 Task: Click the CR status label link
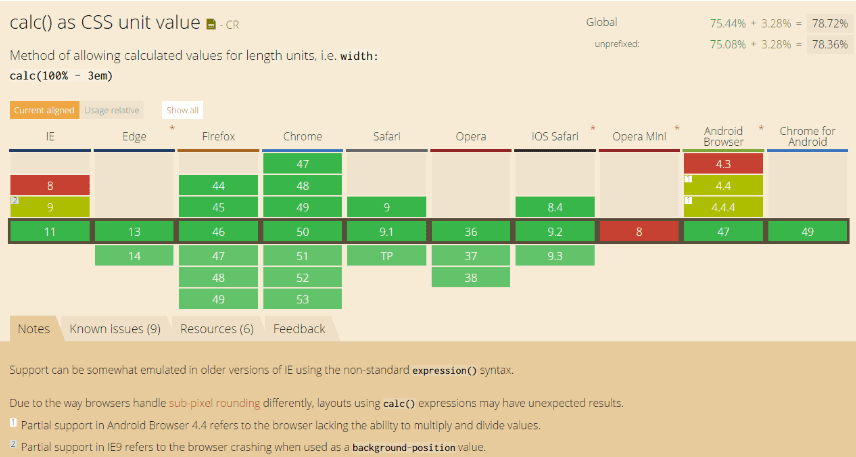(231, 25)
